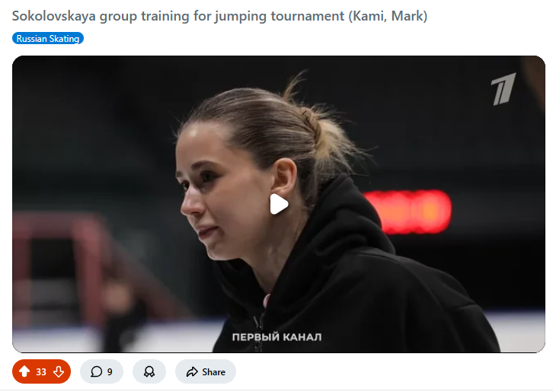Click the Channel One logo watermark
This screenshot has width=553, height=392.
coord(503,89)
